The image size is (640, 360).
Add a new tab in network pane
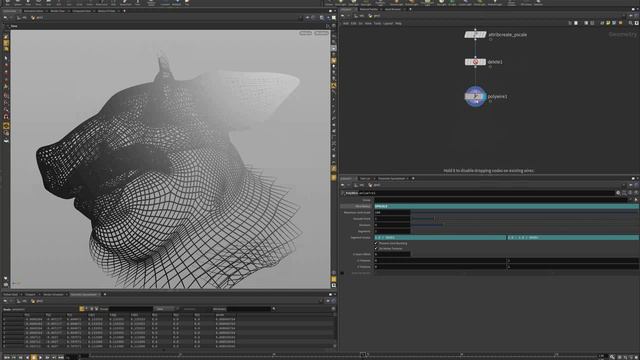click(x=410, y=9)
